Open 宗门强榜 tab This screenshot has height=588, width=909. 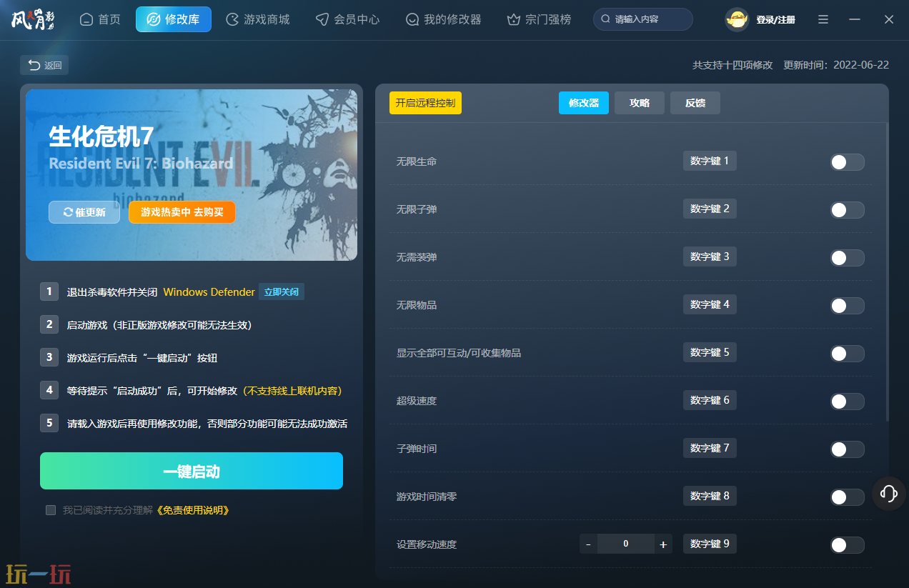[539, 19]
